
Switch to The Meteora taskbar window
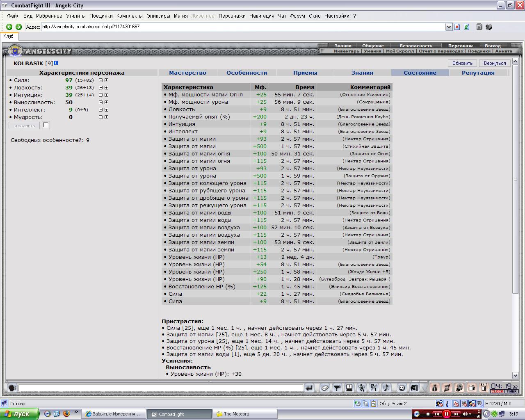pyautogui.click(x=245, y=414)
